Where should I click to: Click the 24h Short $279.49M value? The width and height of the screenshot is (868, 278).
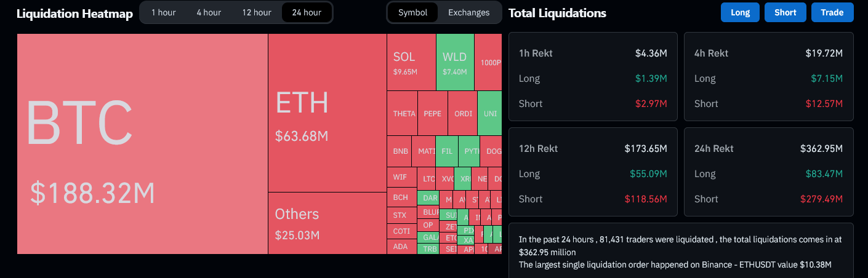click(821, 199)
